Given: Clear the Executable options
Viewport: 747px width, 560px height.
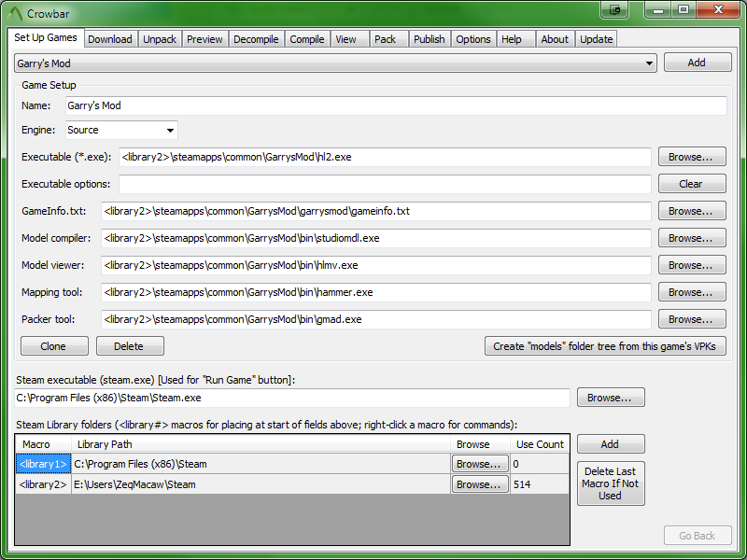Looking at the screenshot, I should (692, 184).
